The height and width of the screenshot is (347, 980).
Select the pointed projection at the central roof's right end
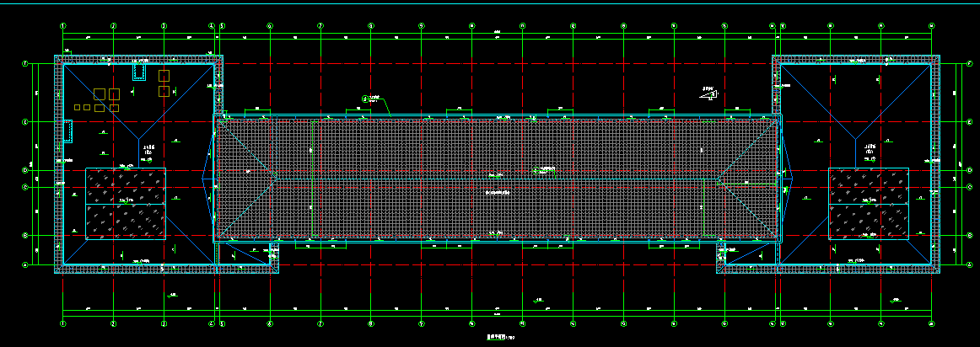[788, 177]
